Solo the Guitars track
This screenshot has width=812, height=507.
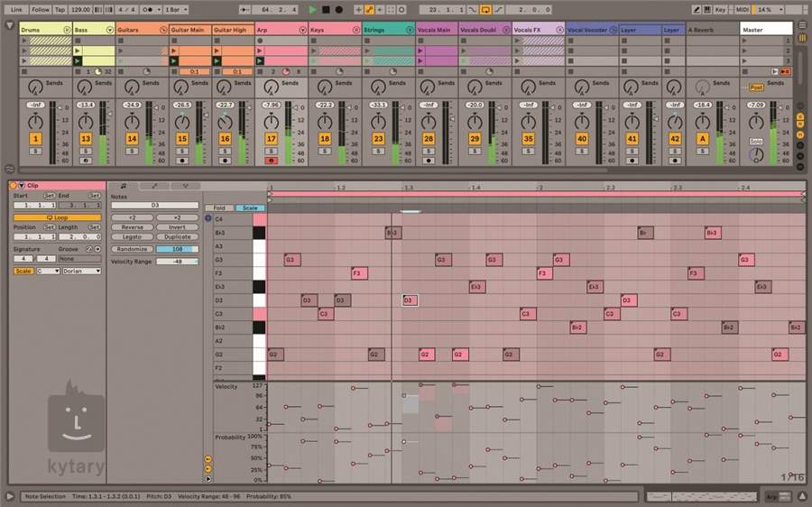[x=132, y=151]
